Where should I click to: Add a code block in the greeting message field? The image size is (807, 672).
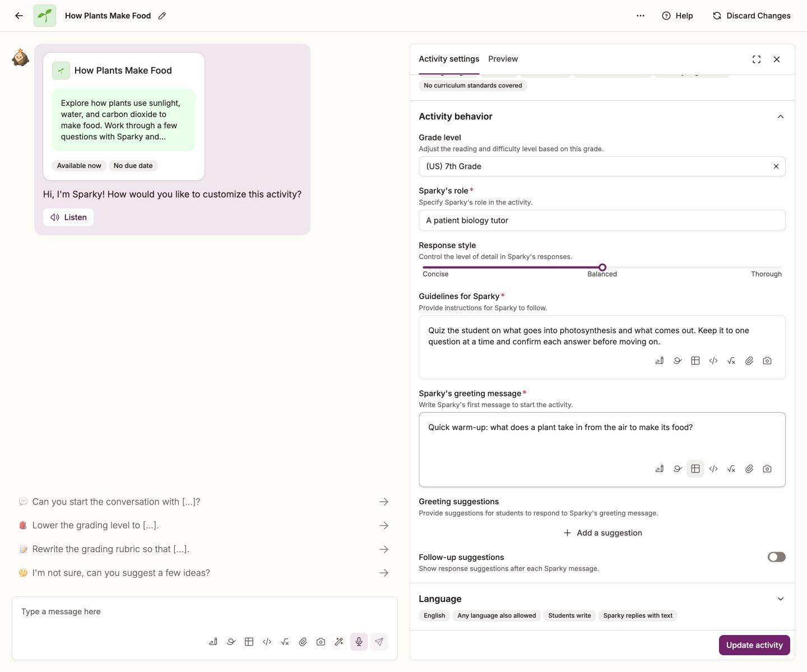tap(713, 469)
